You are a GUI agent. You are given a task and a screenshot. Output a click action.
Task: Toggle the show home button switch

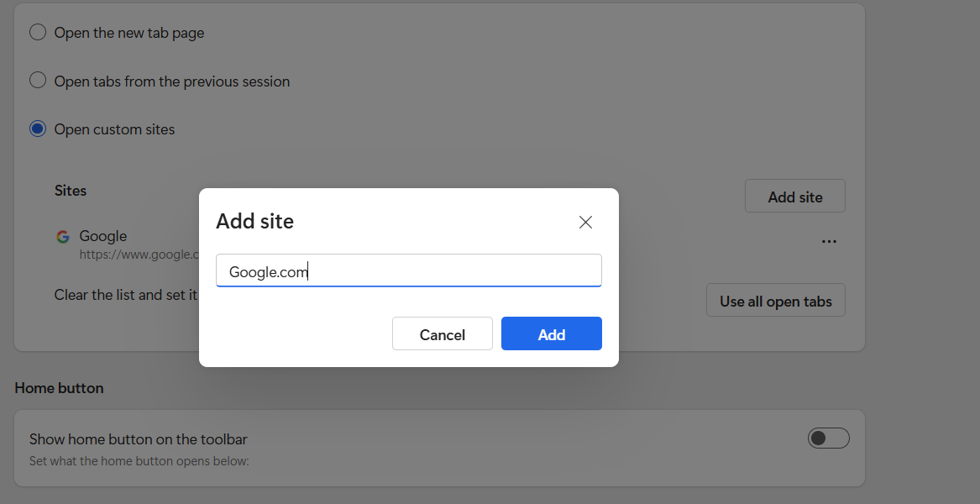828,438
